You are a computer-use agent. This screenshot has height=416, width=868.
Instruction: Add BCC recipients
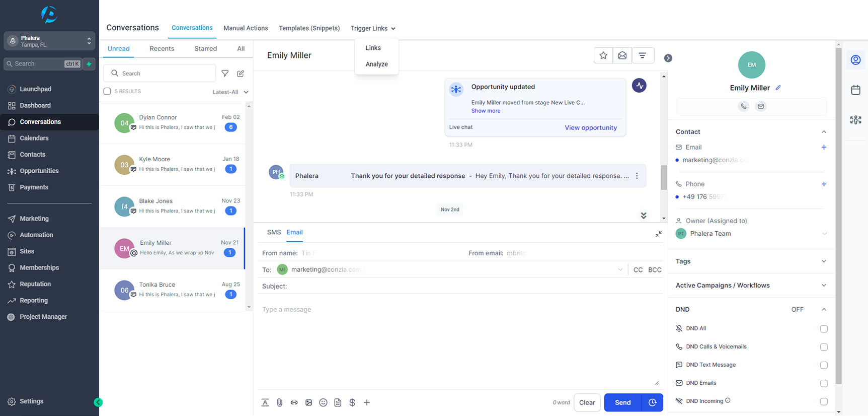655,270
